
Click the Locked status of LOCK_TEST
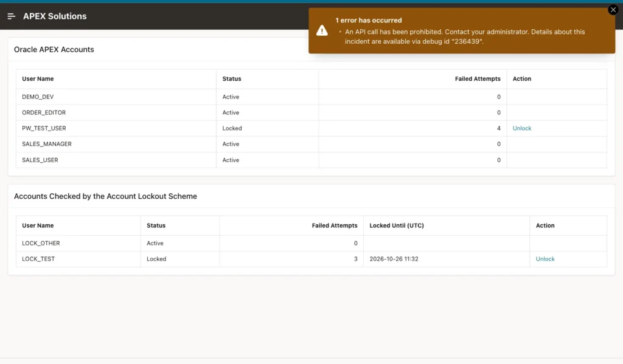156,259
